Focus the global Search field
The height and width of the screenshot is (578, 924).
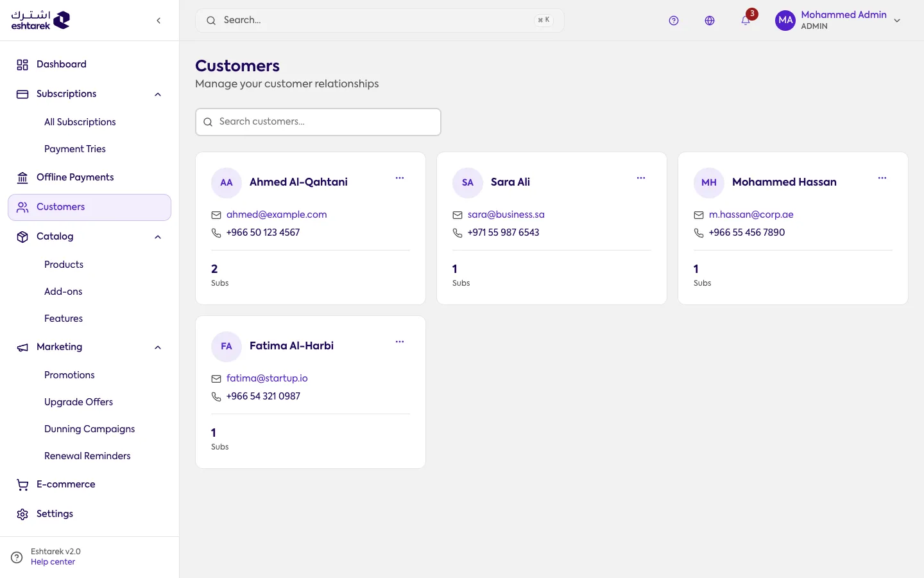[380, 21]
